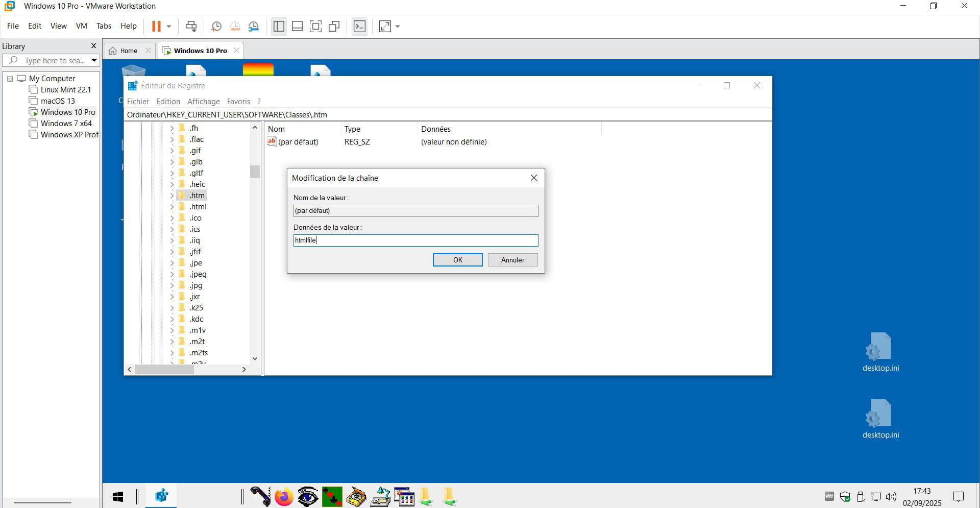Image resolution: width=980 pixels, height=508 pixels.
Task: Open VMware VM menu
Action: [x=81, y=26]
